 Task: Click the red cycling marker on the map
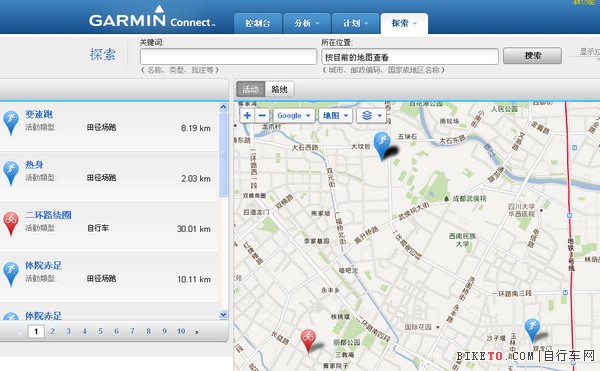click(x=308, y=340)
